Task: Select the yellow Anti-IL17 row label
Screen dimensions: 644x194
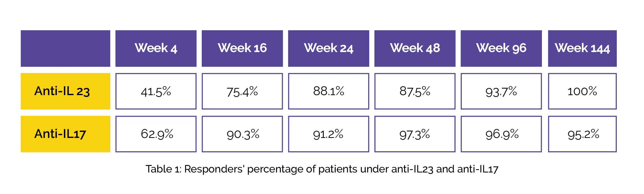Action: [65, 134]
